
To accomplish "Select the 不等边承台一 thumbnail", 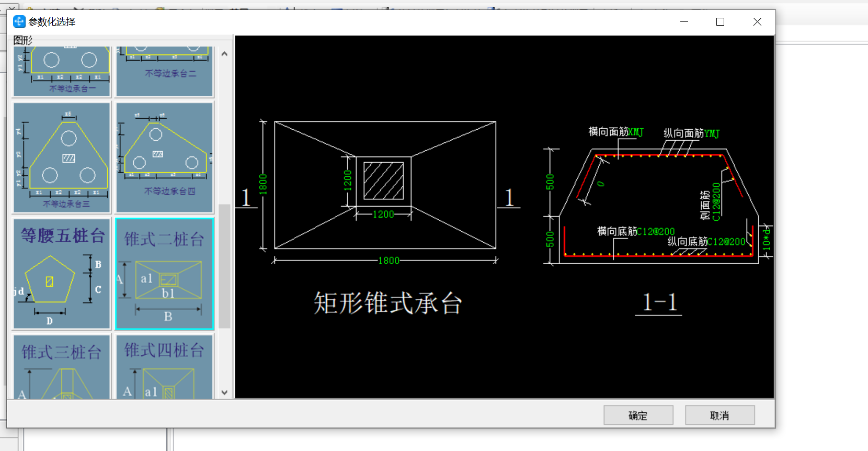I will (62, 71).
